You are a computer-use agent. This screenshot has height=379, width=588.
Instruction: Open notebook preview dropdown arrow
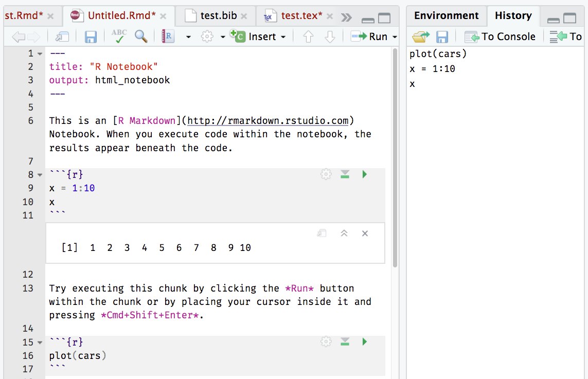point(188,37)
